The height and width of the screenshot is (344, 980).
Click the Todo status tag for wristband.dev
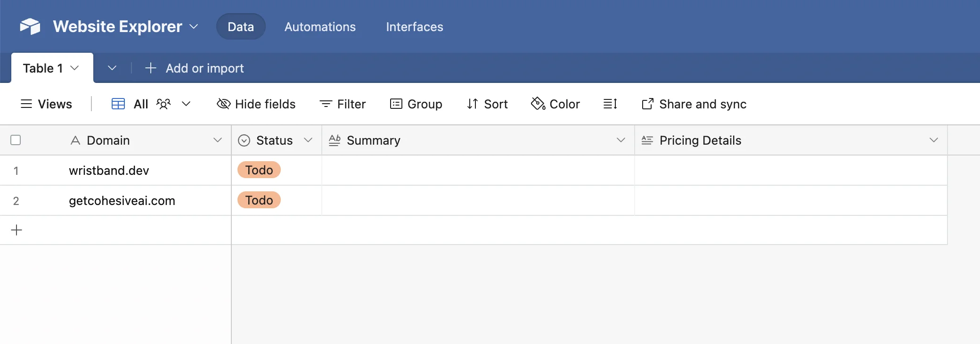pos(259,170)
